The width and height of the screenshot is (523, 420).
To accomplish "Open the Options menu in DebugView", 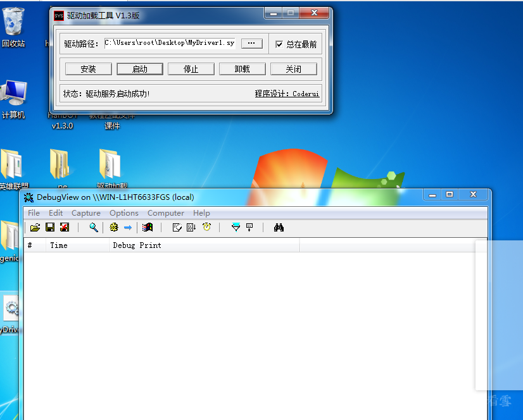I will (x=124, y=213).
